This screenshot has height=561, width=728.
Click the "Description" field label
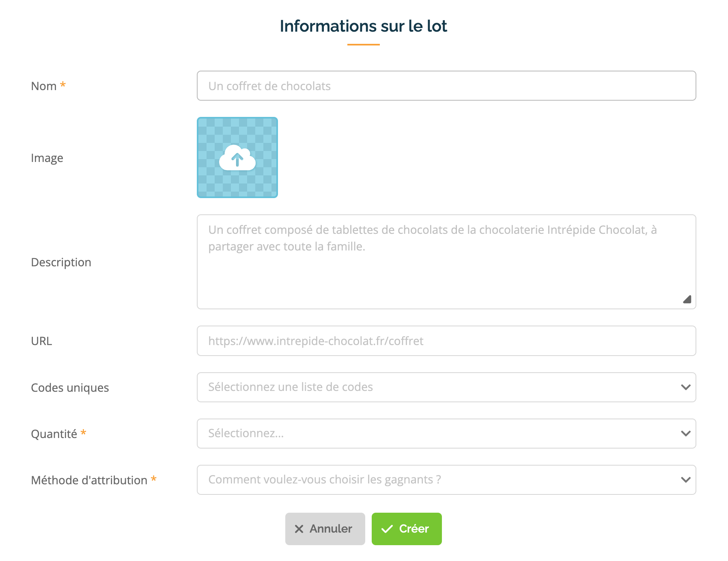pyautogui.click(x=61, y=263)
